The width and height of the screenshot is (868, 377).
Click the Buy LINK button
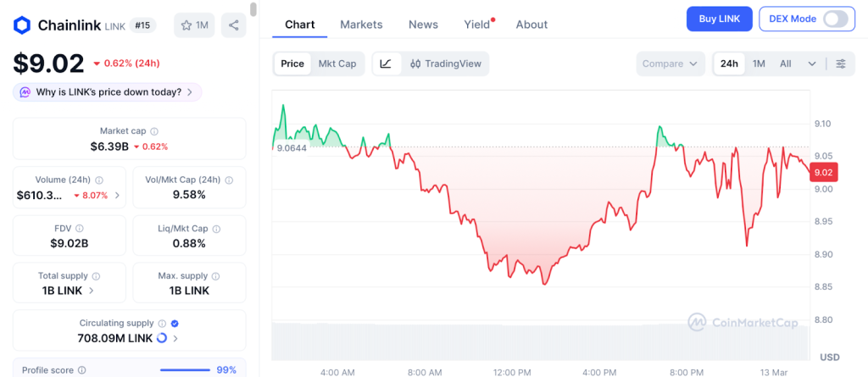point(719,19)
